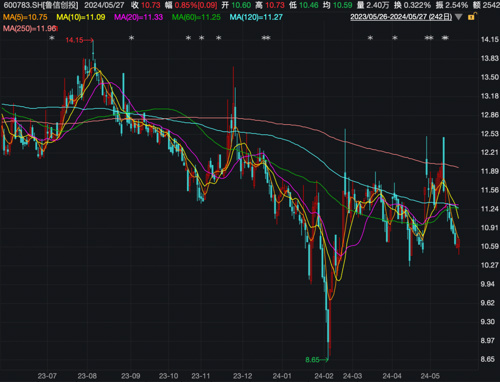Click the 24-04 date axis label
Image resolution: width=500 pixels, height=382 pixels.
click(392, 376)
